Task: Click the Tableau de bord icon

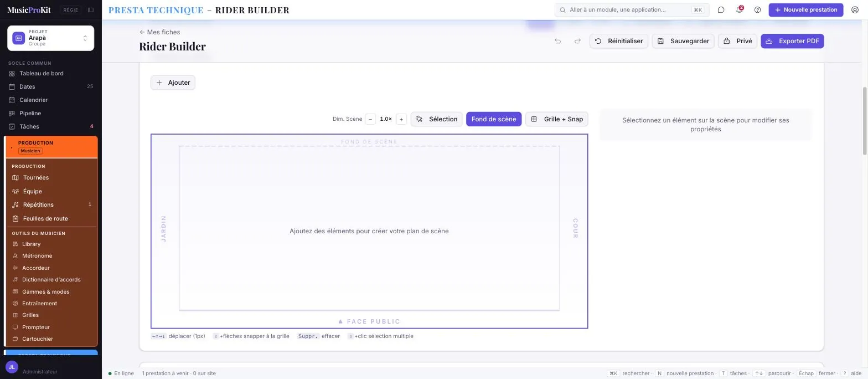Action: 12,74
